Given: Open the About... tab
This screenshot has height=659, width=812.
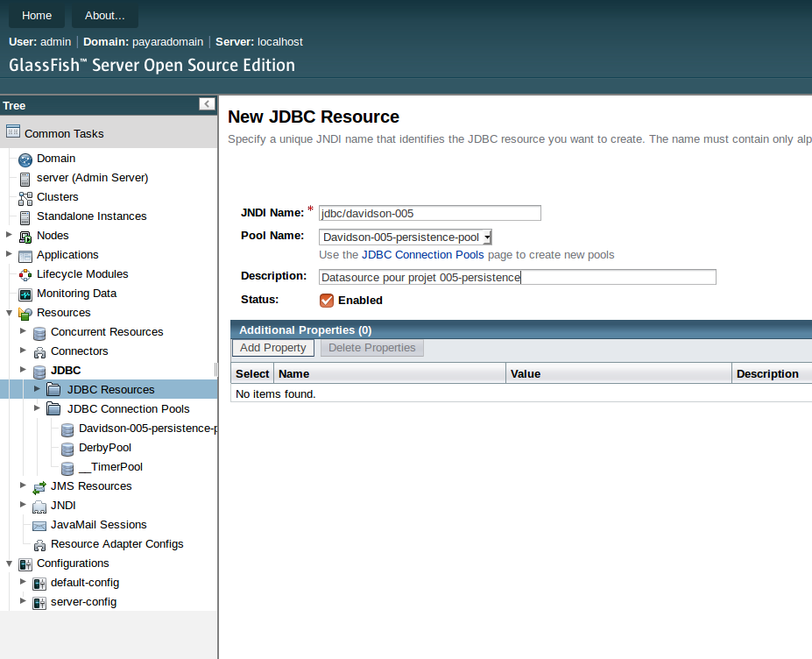Looking at the screenshot, I should pos(104,16).
